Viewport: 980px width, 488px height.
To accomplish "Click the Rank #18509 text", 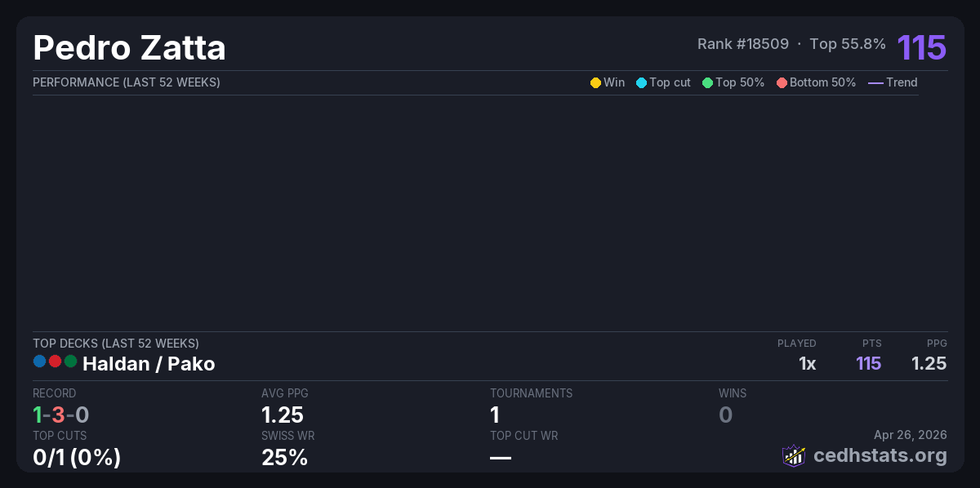I will click(742, 44).
